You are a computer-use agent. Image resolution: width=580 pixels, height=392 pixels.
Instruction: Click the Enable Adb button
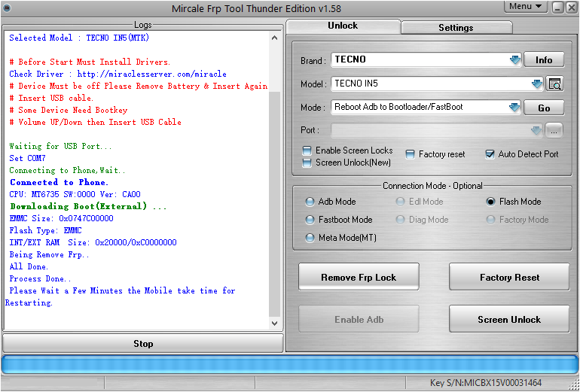(x=359, y=319)
